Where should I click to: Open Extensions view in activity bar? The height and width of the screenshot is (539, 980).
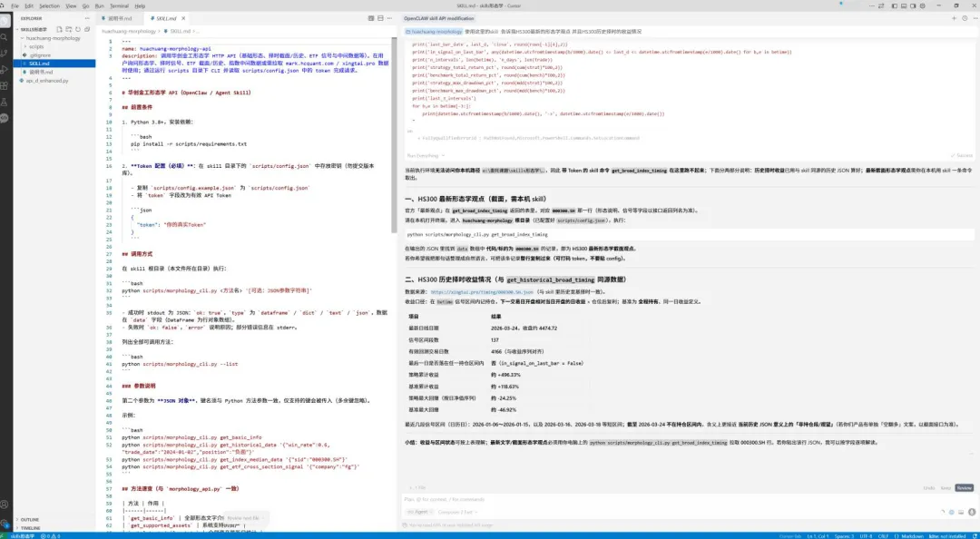[x=5, y=85]
